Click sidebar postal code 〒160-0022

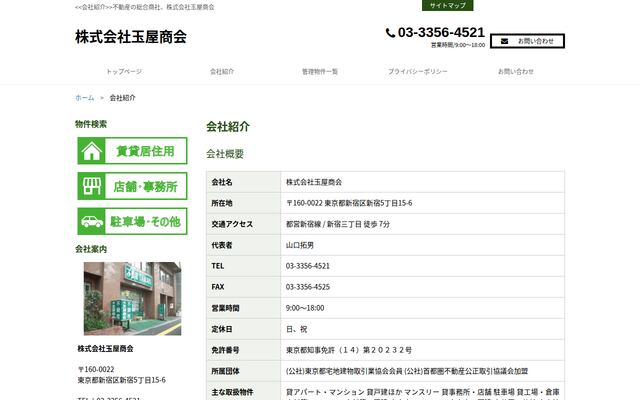point(96,369)
